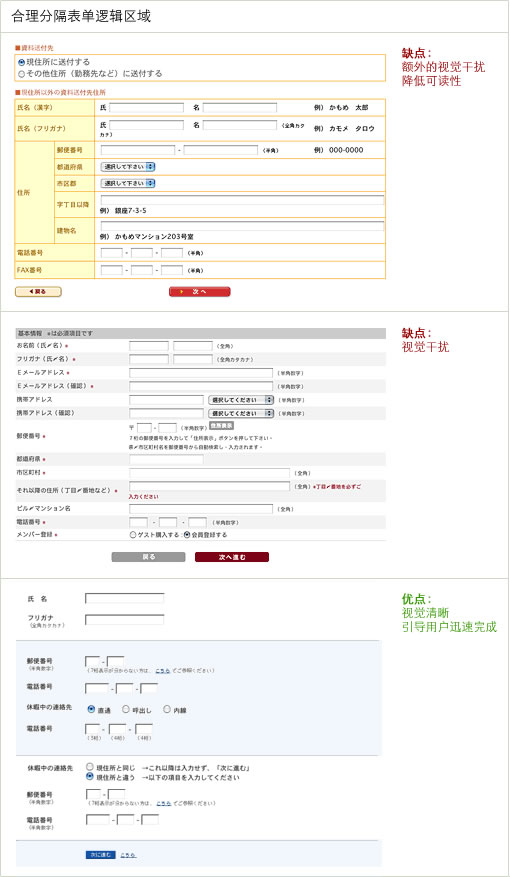This screenshot has height=877, width=510.
Task: Focus the ビル／マンション名 input field
Action: pos(201,509)
